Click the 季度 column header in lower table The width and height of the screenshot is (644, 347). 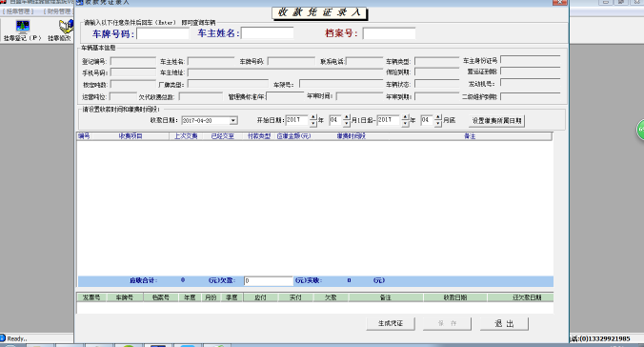(x=232, y=297)
